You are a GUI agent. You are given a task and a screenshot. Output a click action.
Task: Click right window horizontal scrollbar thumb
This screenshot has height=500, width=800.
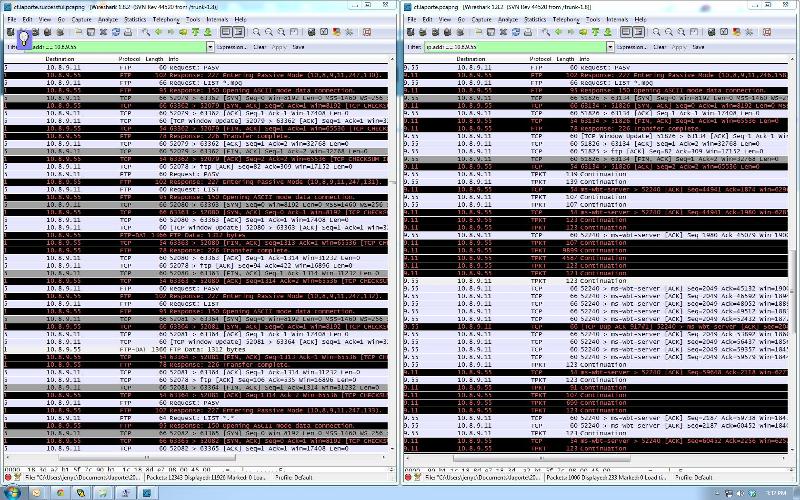541,458
